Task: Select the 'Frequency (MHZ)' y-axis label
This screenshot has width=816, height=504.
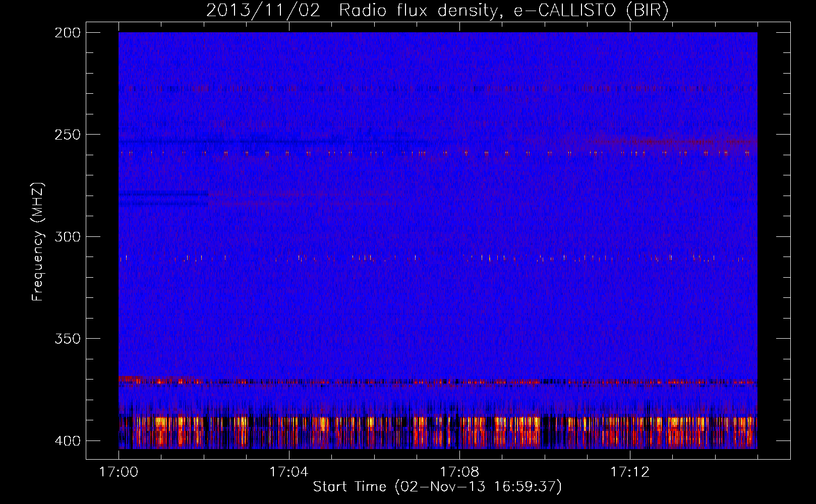Action: click(x=38, y=241)
